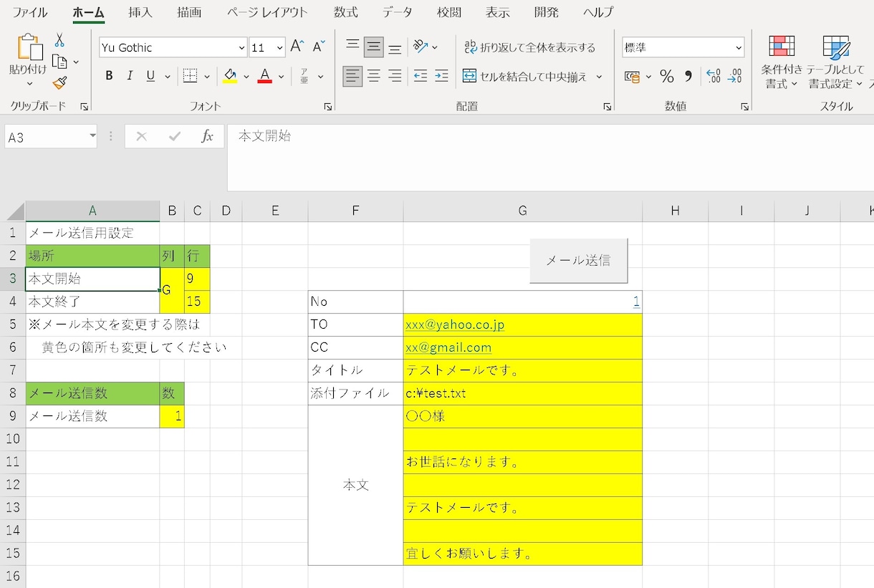Align text left
Screen dimensions: 874x588
pos(352,76)
